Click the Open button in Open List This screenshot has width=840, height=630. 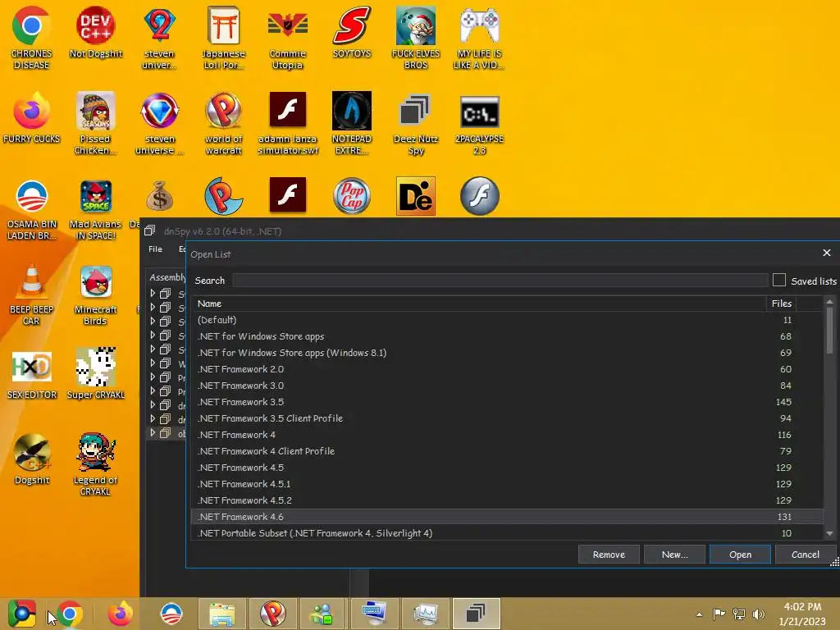pos(740,555)
